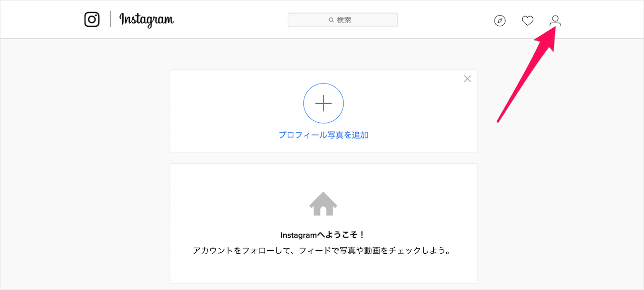Select プロフィール写真を追加 link

[323, 134]
